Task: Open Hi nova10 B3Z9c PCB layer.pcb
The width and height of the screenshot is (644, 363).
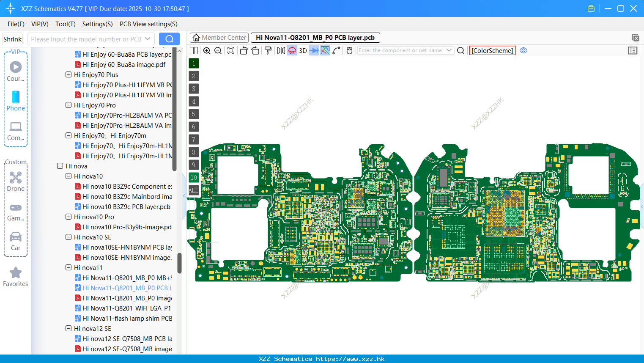Action: (x=123, y=206)
